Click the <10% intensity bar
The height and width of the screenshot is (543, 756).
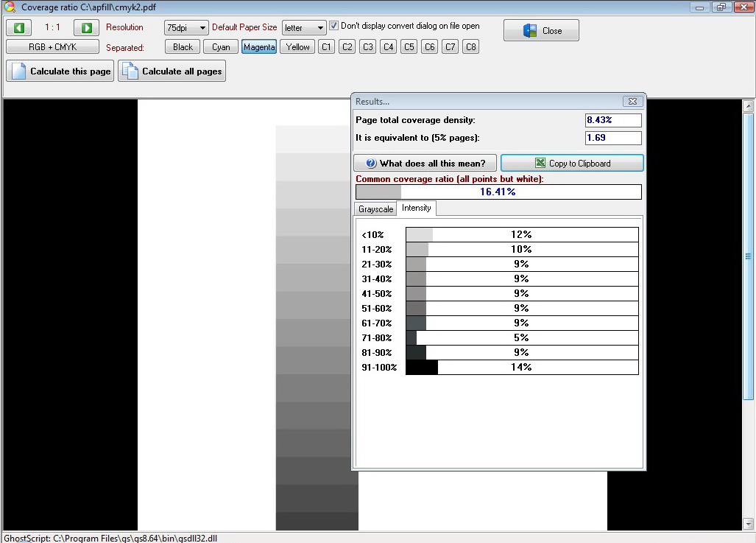click(522, 234)
